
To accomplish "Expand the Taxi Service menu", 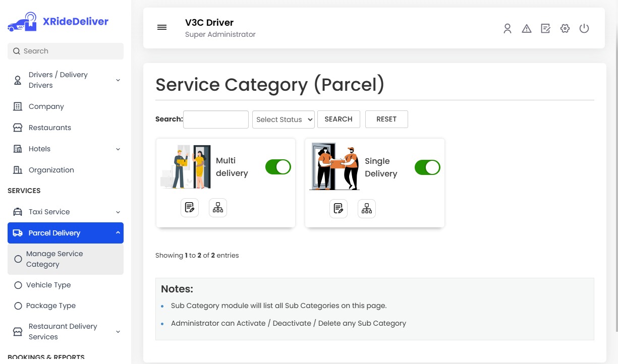I will point(66,212).
